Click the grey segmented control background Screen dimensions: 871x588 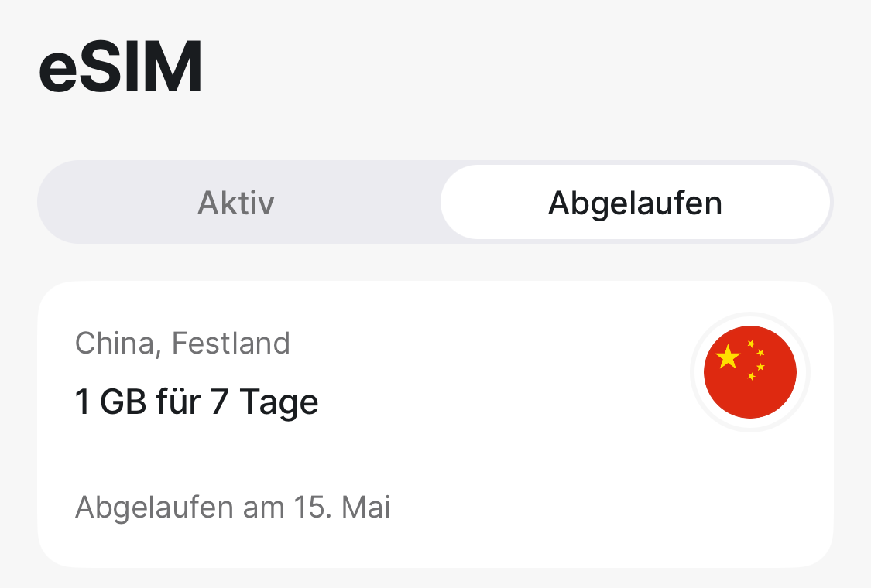pyautogui.click(x=435, y=202)
